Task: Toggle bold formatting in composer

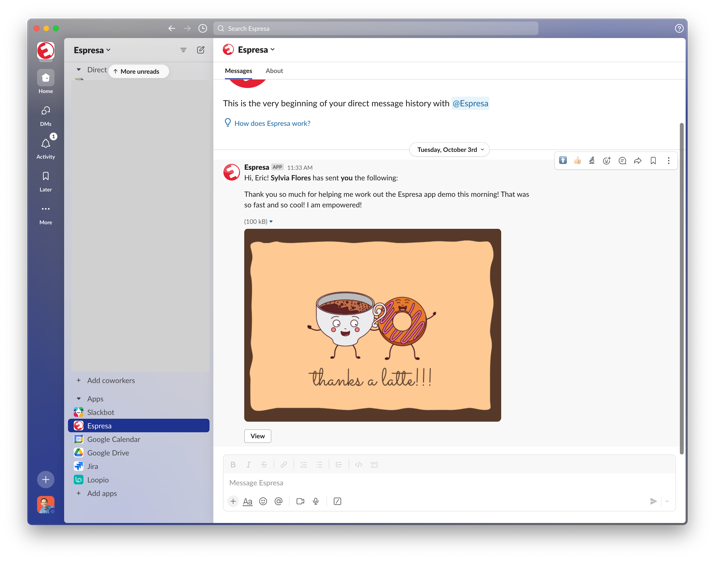Action: 233,464
